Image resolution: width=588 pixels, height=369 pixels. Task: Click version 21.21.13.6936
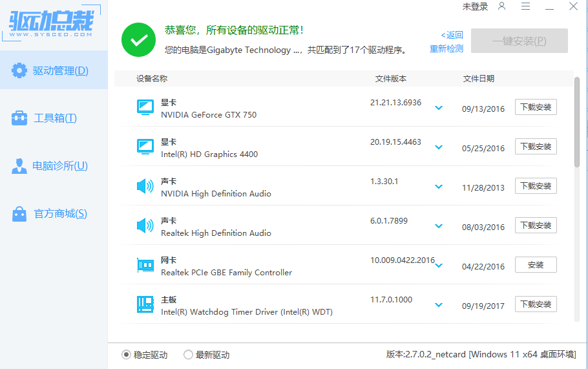395,102
